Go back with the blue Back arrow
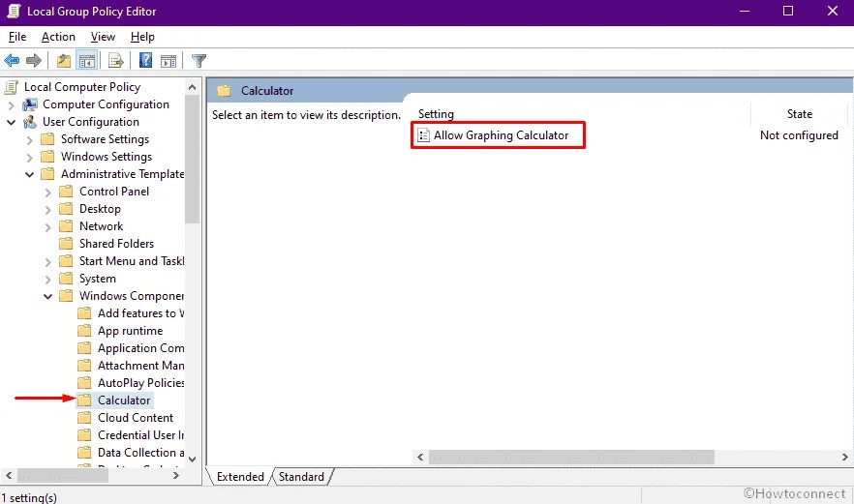 tap(12, 60)
